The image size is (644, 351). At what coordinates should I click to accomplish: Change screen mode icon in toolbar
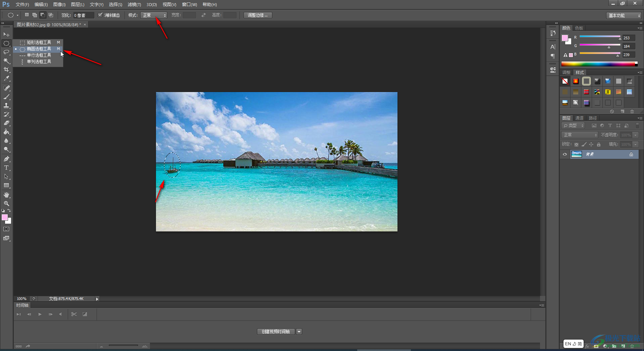point(6,238)
